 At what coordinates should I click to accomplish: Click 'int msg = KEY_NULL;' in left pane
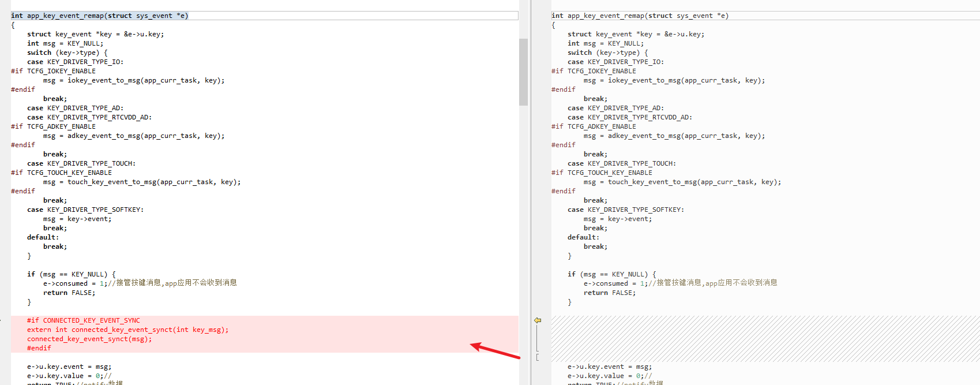[65, 43]
